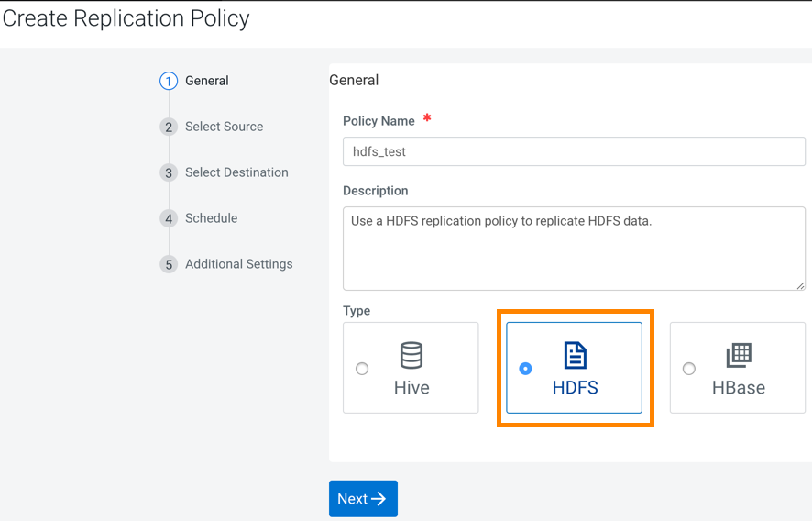The height and width of the screenshot is (521, 812).
Task: Click the Create Replication Policy heading
Action: (x=126, y=18)
